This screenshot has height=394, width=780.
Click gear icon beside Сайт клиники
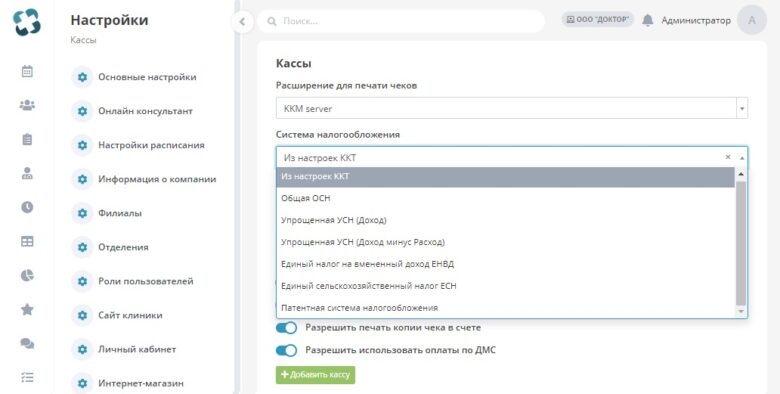point(83,315)
